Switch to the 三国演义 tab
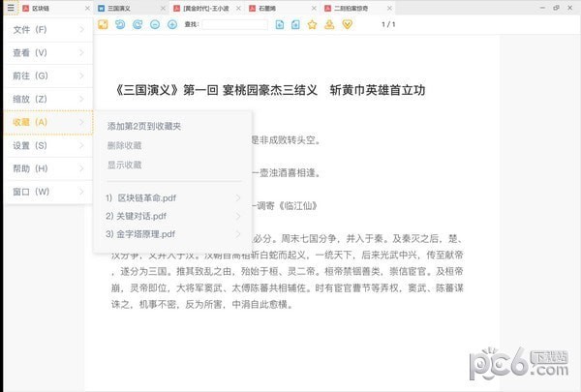This screenshot has width=581, height=392. 132,8
